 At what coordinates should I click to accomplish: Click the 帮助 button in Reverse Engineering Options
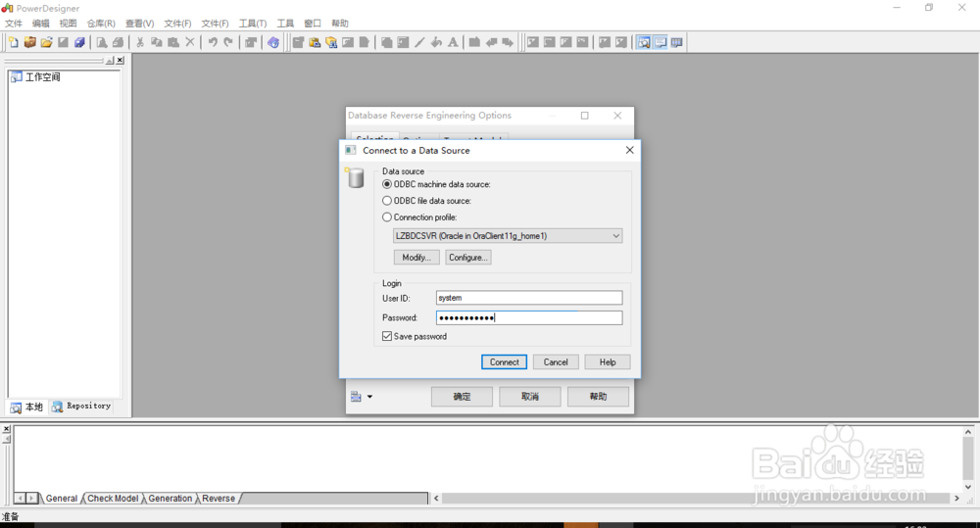tap(598, 397)
